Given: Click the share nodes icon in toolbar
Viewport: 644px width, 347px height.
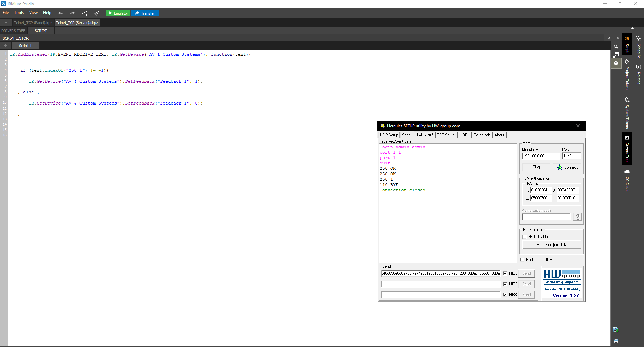Looking at the screenshot, I should (85, 13).
